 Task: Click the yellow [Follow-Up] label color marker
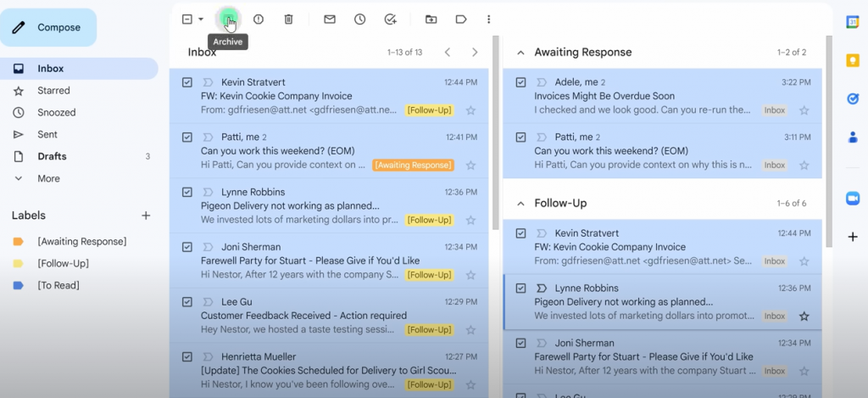point(19,264)
